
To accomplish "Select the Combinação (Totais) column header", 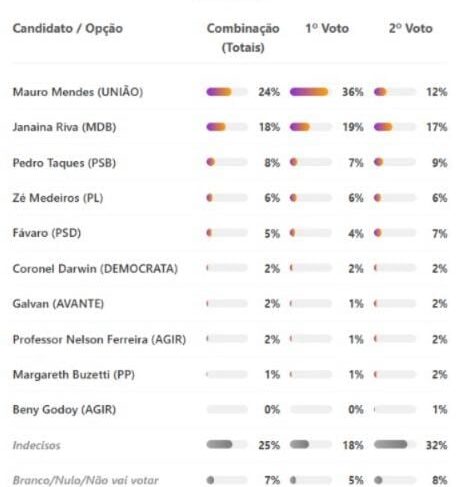I will pyautogui.click(x=243, y=38).
